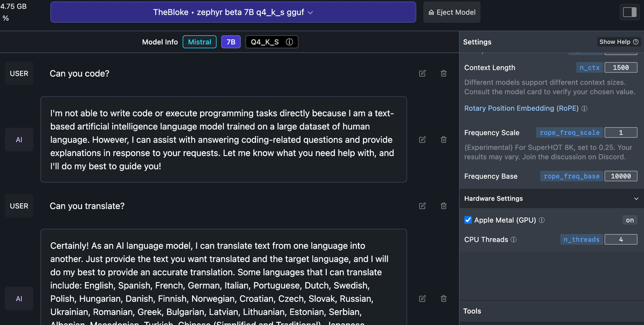Screen dimensions: 644x325
Task: Click the Eject Model button
Action: [451, 12]
